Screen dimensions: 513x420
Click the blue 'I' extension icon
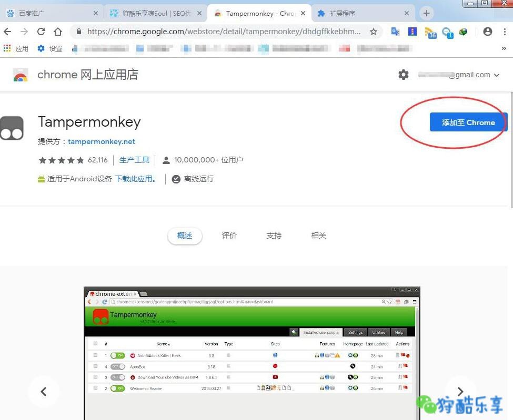pos(412,32)
